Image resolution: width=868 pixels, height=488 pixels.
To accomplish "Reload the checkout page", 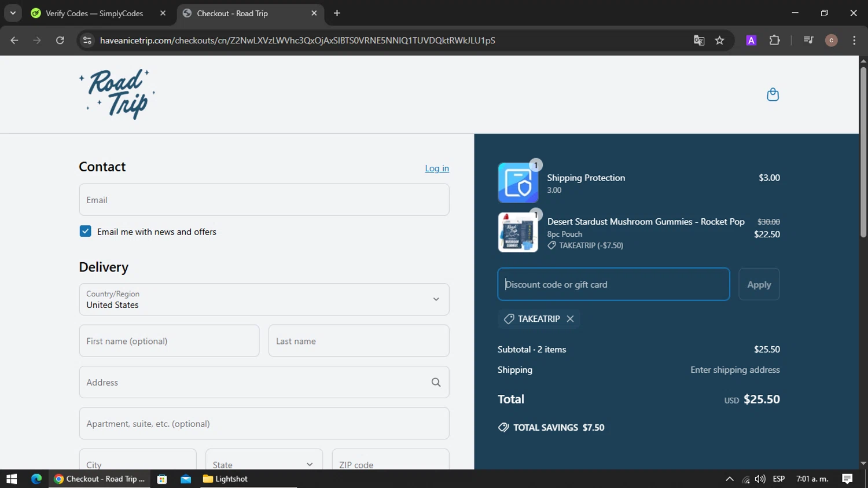I will click(60, 40).
